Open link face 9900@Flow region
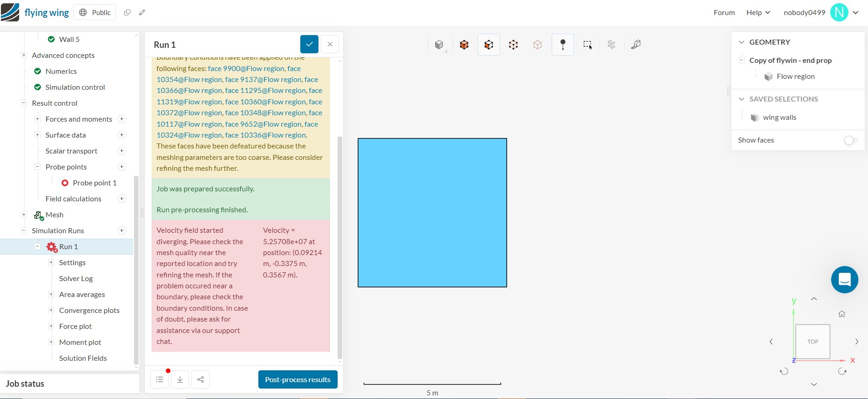The height and width of the screenshot is (399, 868). 247,68
